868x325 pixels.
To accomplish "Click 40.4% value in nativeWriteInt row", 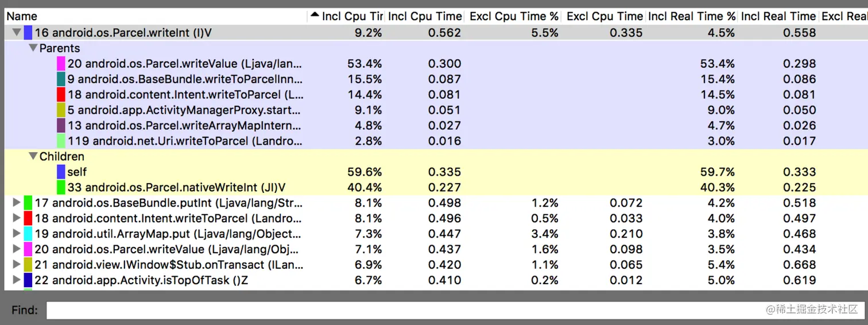I will (365, 187).
